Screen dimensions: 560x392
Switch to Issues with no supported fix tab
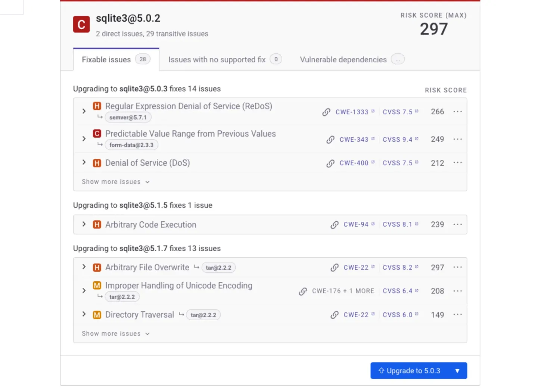(x=225, y=59)
